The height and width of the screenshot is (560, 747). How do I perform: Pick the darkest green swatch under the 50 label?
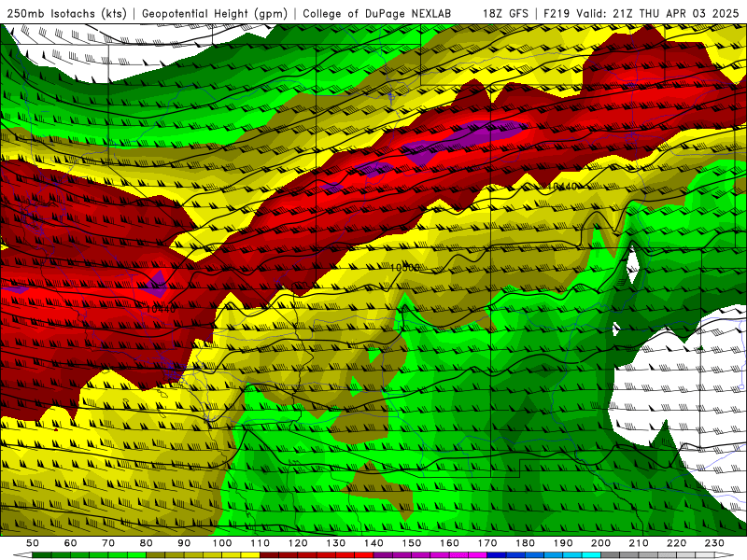[x=42, y=555]
